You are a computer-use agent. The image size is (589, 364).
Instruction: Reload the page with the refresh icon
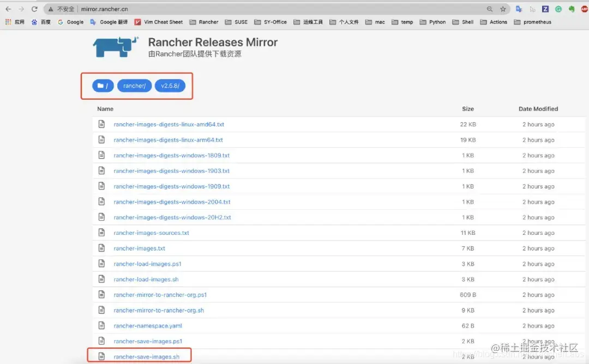coord(34,9)
